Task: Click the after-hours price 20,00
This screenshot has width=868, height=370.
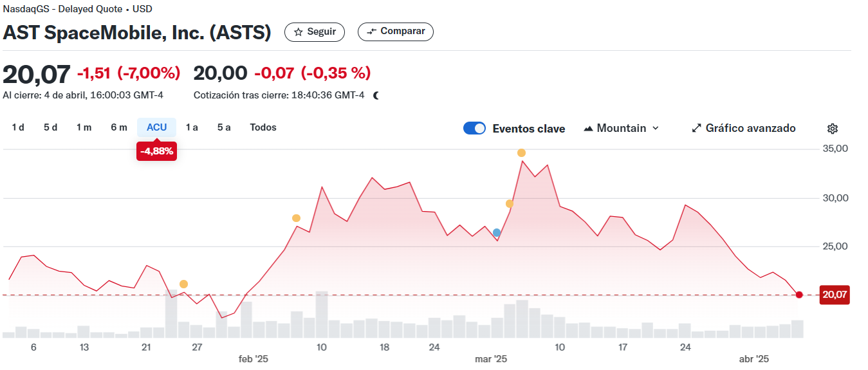Action: click(x=220, y=73)
